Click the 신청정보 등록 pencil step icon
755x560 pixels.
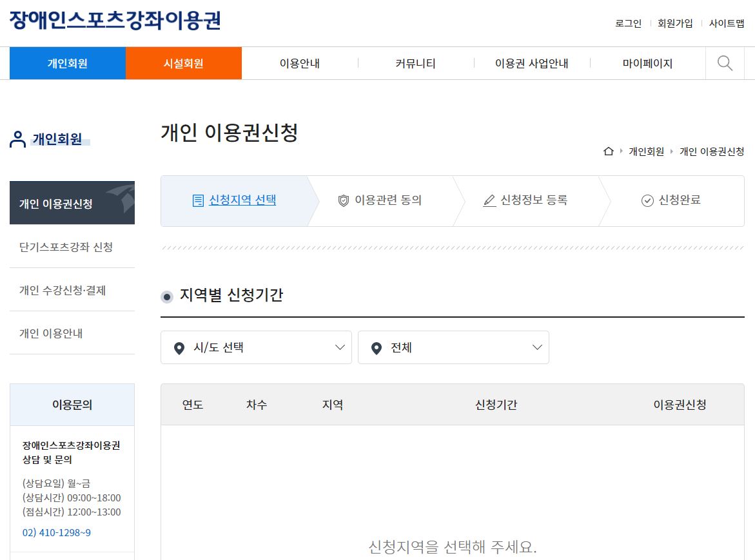coord(491,200)
